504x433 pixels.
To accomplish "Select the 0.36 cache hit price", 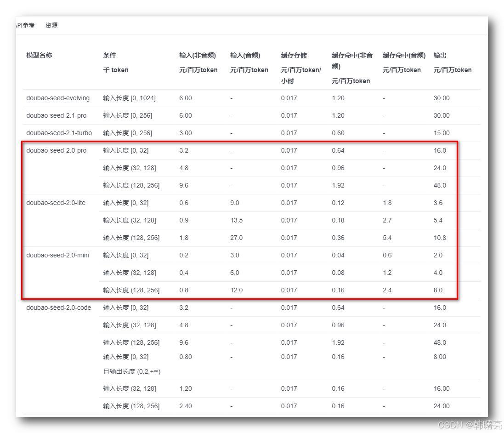I will tap(338, 238).
